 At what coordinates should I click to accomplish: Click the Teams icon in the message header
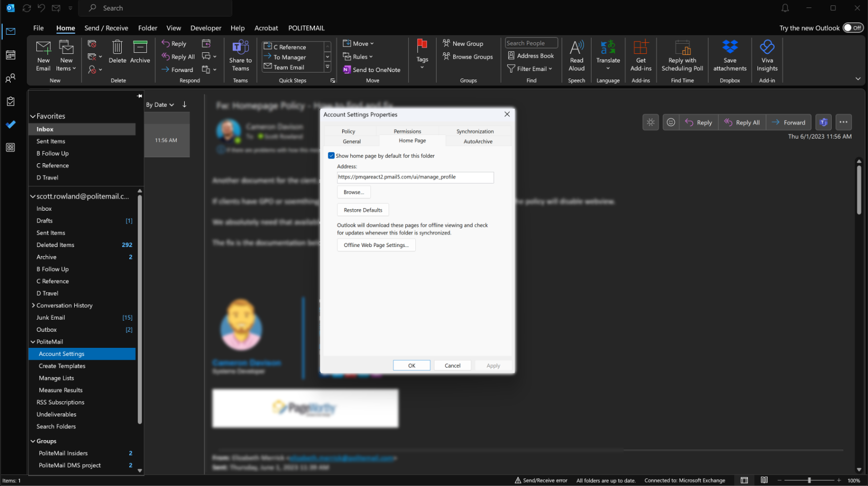click(x=824, y=122)
